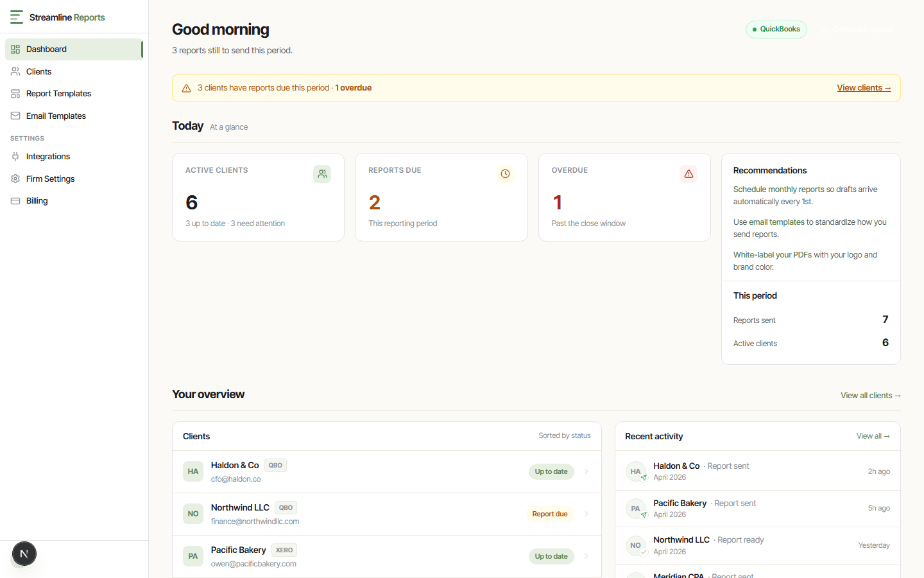Click Northwind LLC's Report due badge
Image resolution: width=924 pixels, height=578 pixels.
(x=550, y=514)
